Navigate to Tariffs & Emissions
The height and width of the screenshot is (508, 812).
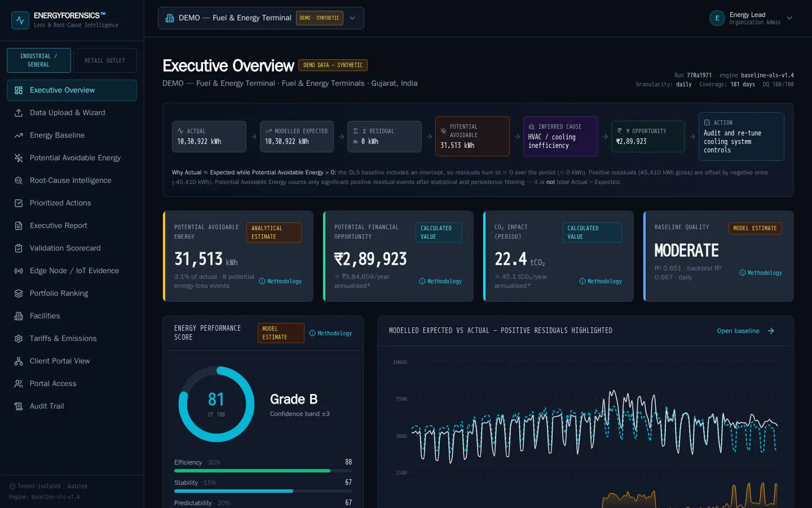point(72,339)
